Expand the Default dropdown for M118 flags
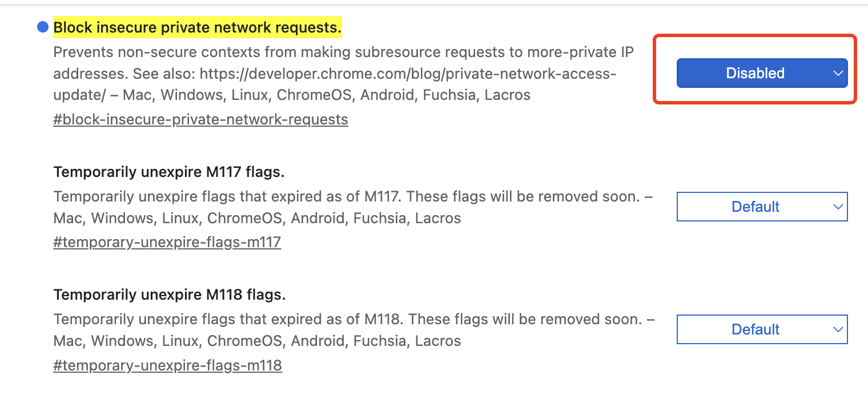 pos(755,329)
